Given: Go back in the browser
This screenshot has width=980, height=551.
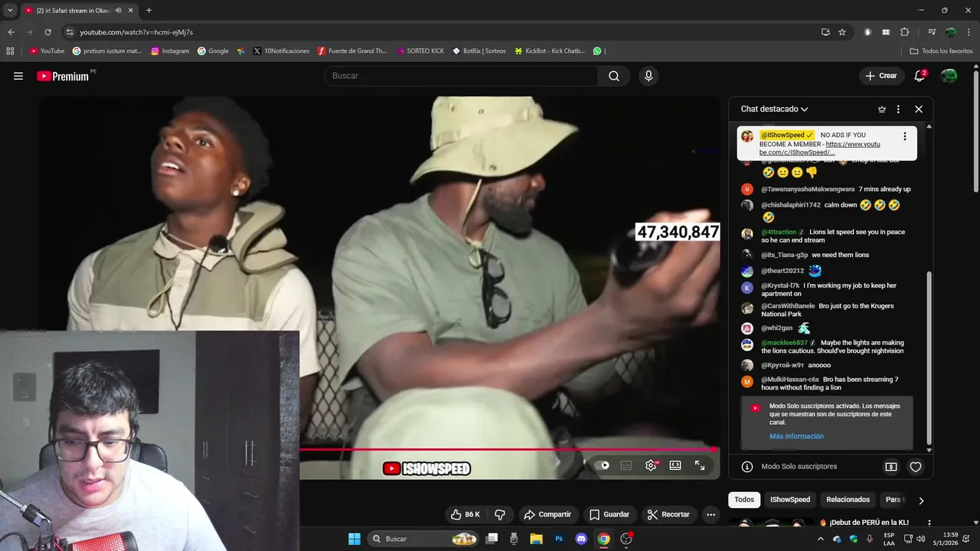Looking at the screenshot, I should click(x=11, y=32).
